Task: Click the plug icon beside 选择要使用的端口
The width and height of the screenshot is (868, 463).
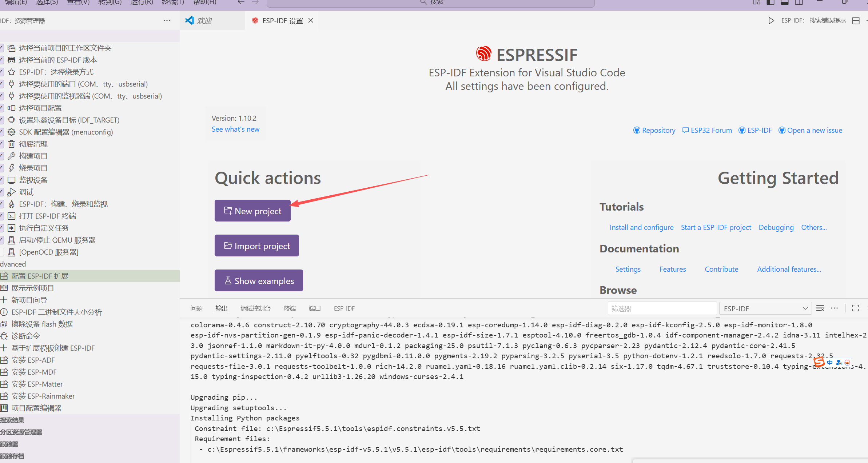Action: pyautogui.click(x=12, y=84)
